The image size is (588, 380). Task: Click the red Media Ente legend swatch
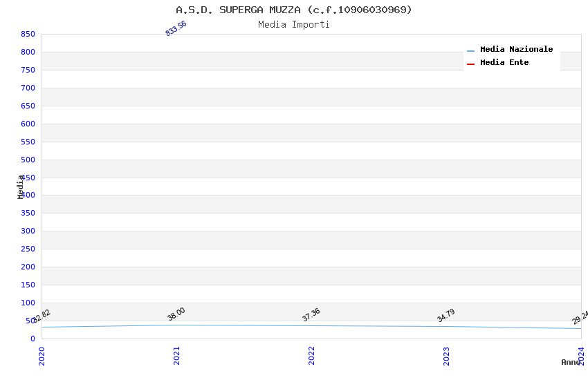(x=470, y=64)
